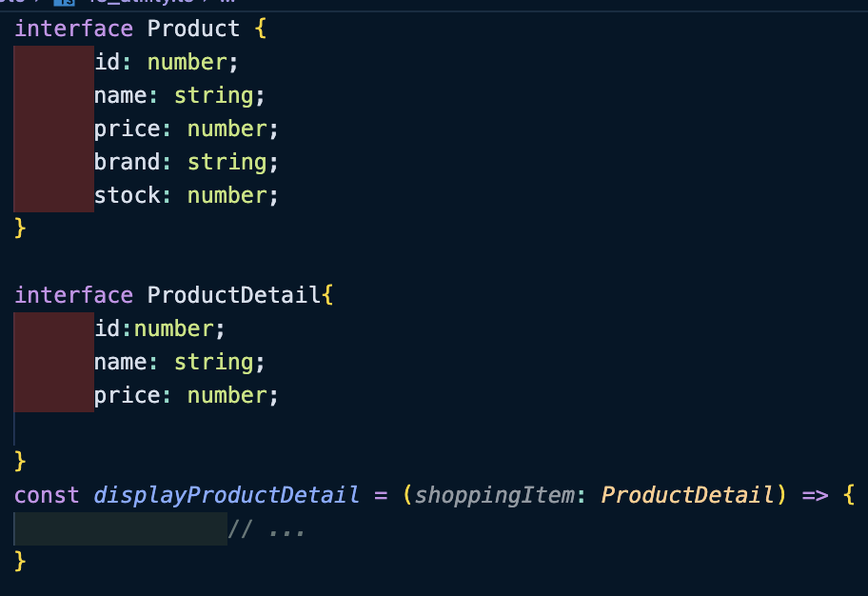
Task: Click the displayProductDetail constant name
Action: pos(227,495)
